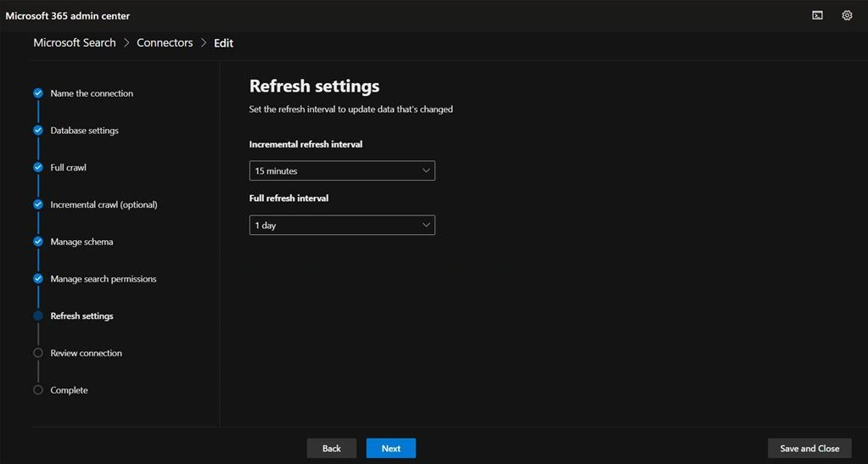This screenshot has height=464, width=868.
Task: Click the checkmark icon beside Incremental crawl
Action: click(38, 204)
